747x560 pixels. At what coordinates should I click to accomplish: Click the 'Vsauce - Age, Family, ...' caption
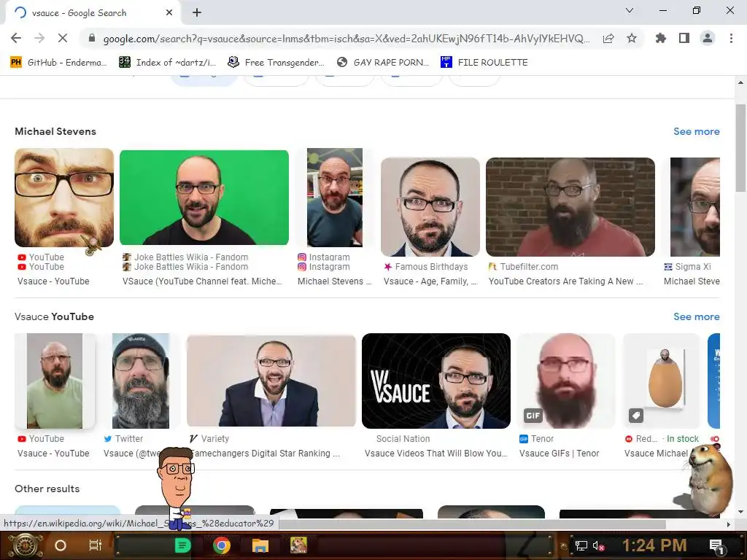tap(430, 281)
